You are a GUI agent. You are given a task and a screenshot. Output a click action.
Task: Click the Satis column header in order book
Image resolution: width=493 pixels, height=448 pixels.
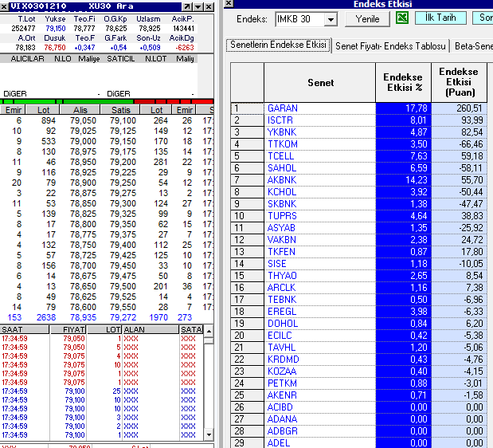(x=121, y=110)
